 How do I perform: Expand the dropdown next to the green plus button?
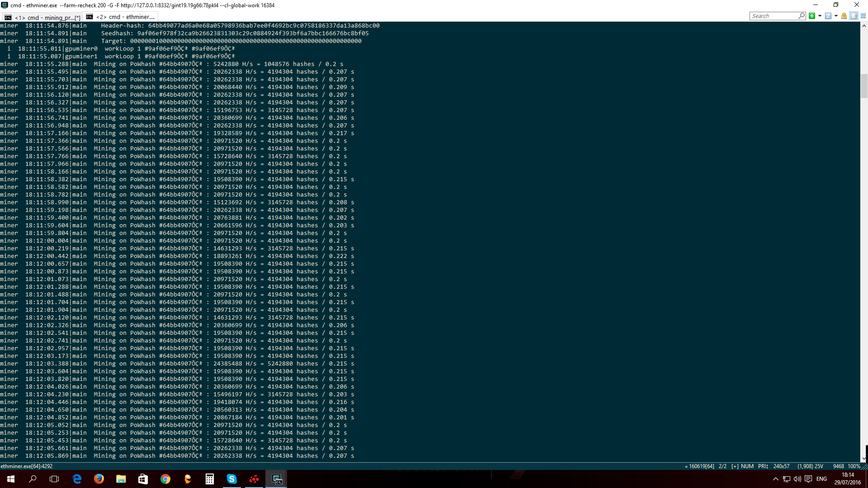pyautogui.click(x=820, y=16)
